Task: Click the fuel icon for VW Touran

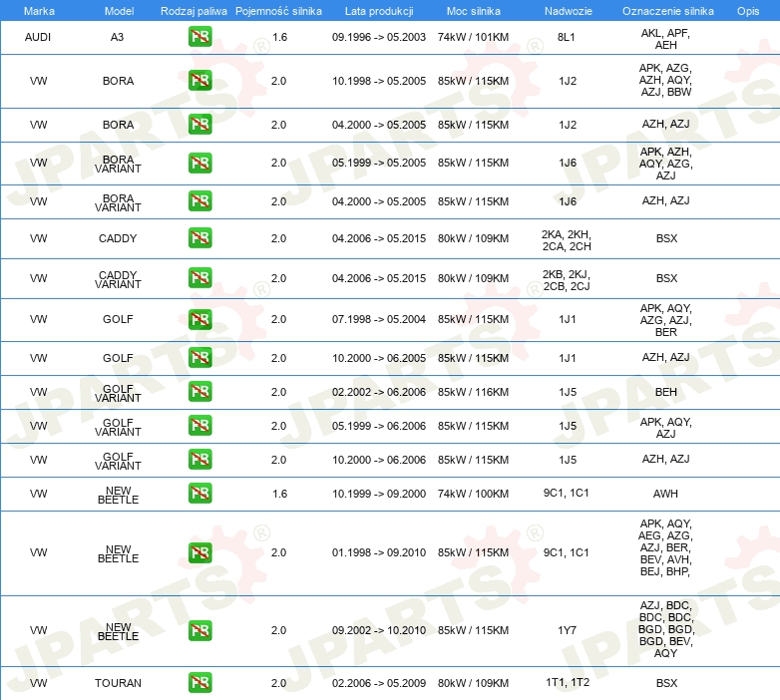Action: [x=199, y=683]
